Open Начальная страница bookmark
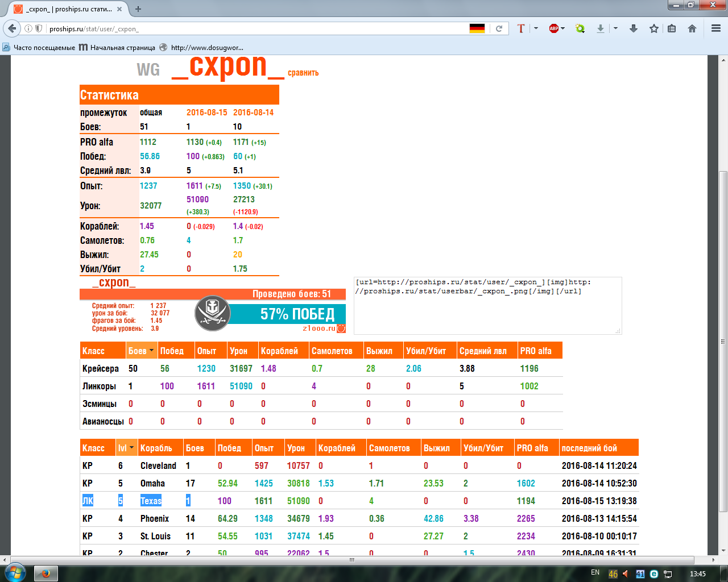 click(117, 48)
